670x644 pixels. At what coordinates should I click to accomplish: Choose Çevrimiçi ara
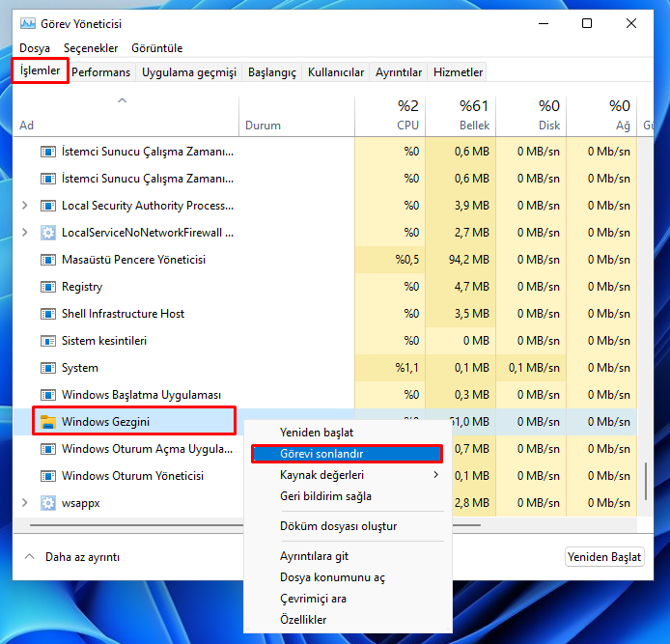pos(348,599)
